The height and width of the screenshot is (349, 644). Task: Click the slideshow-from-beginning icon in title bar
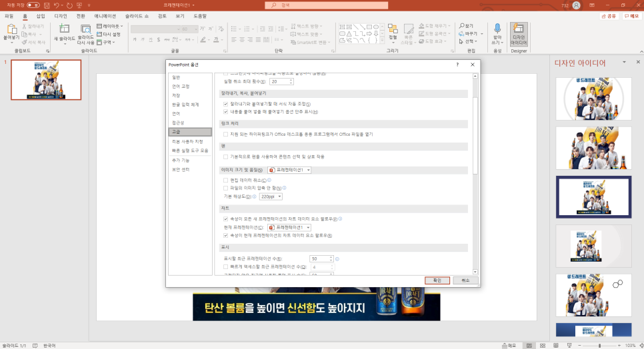coord(79,5)
